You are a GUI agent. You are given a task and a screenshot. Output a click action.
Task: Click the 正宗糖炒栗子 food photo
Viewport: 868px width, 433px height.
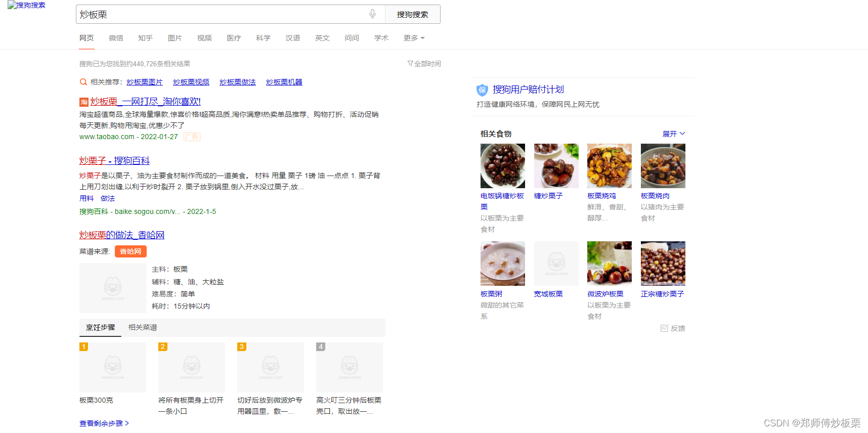coord(663,264)
